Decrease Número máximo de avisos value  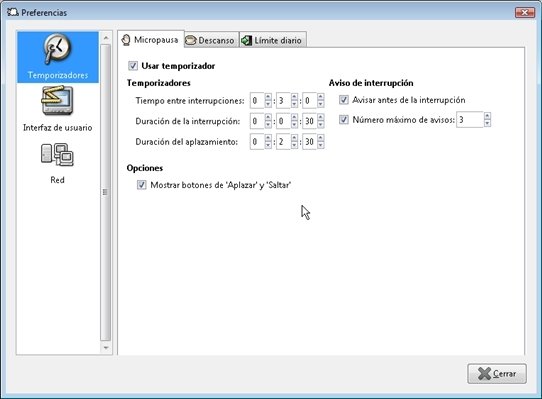487,123
